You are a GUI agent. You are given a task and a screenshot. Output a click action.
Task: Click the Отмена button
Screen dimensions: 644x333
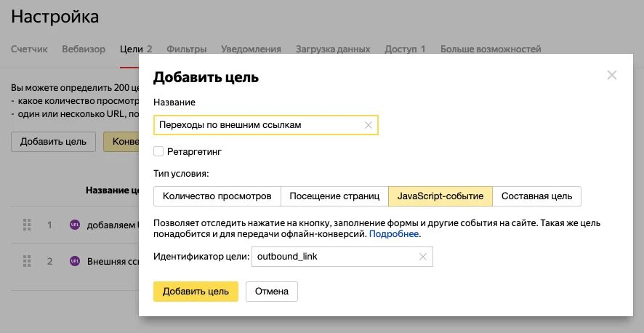[x=272, y=292]
